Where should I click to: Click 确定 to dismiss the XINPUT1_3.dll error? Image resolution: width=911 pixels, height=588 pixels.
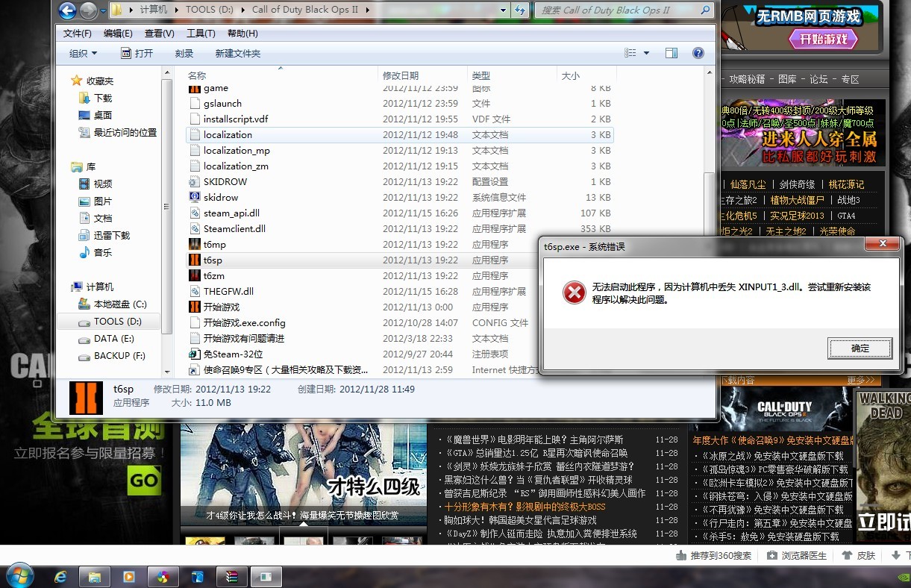[860, 348]
